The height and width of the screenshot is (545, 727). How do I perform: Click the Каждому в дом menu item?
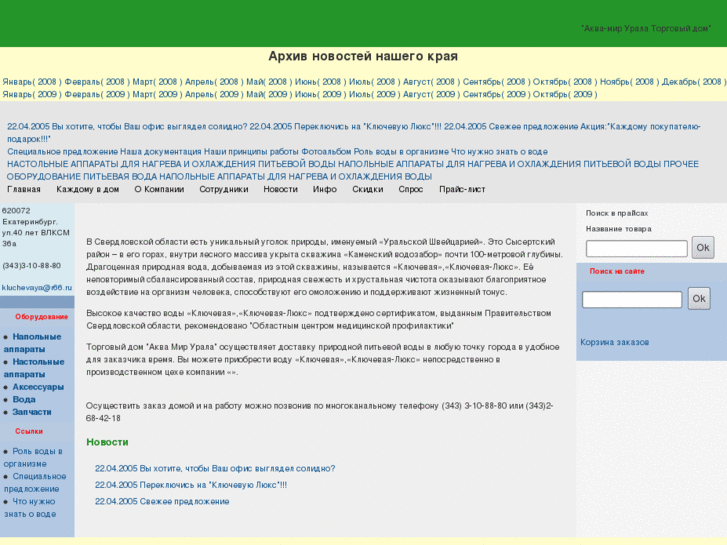coord(87,189)
